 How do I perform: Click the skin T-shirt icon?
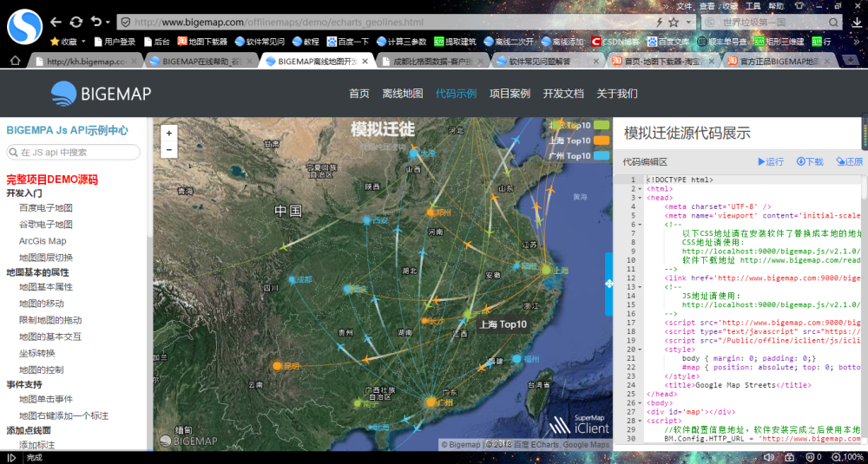pos(799,5)
